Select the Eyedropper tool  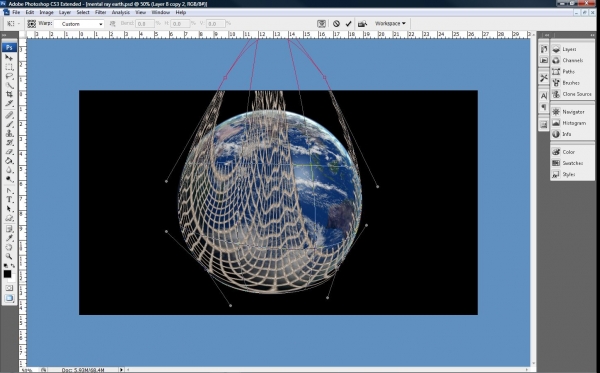pyautogui.click(x=9, y=238)
